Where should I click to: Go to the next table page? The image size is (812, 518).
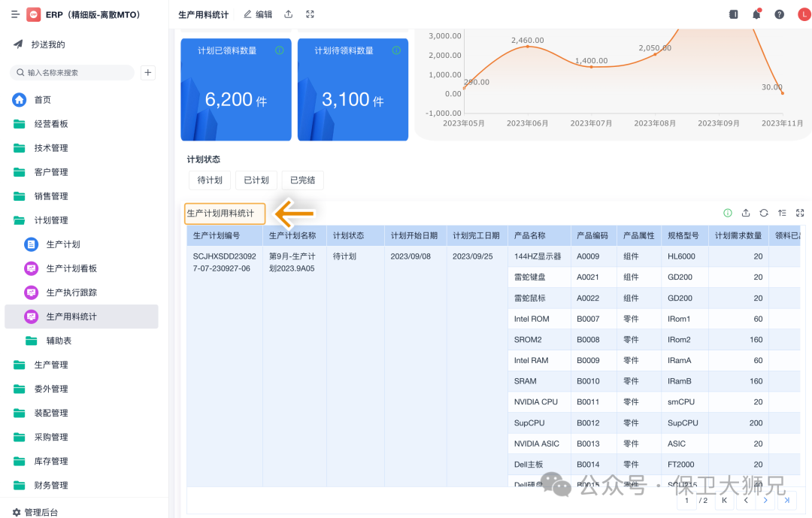click(765, 500)
